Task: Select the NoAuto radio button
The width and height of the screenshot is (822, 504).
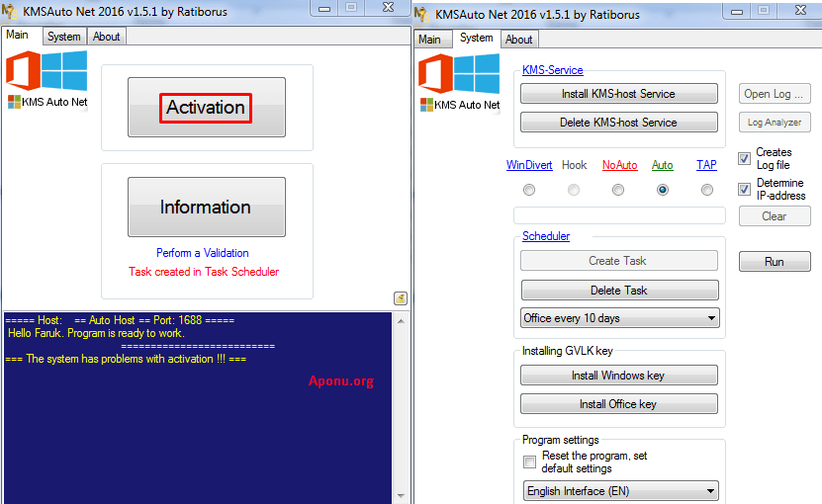Action: 618,190
